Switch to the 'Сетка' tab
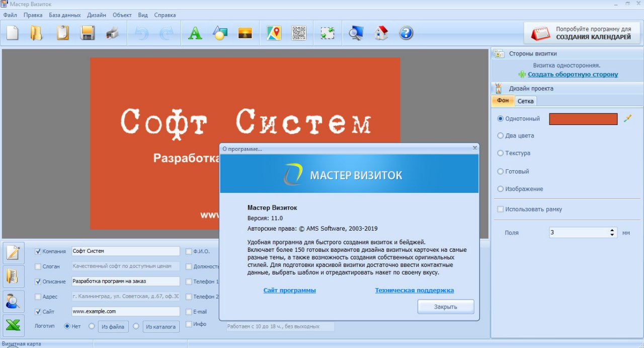Image resolution: width=644 pixels, height=348 pixels. (x=526, y=101)
